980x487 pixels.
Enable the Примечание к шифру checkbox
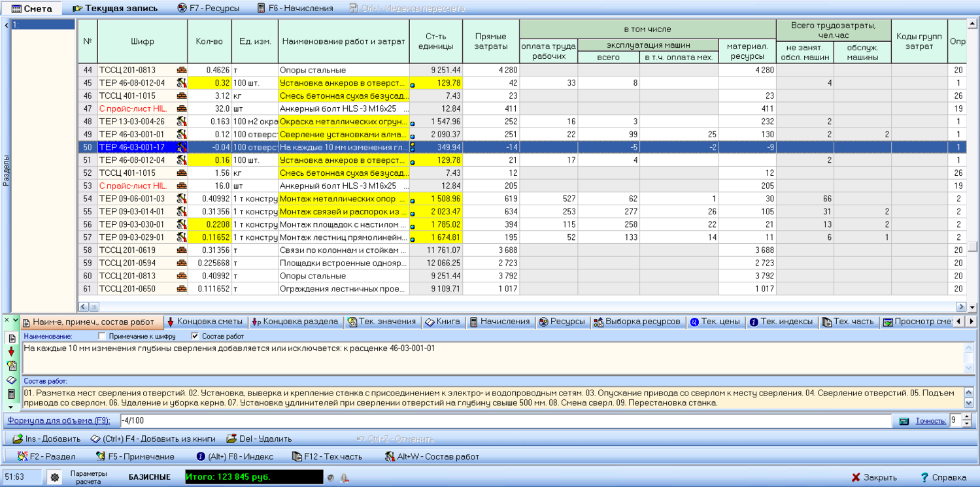(x=102, y=336)
